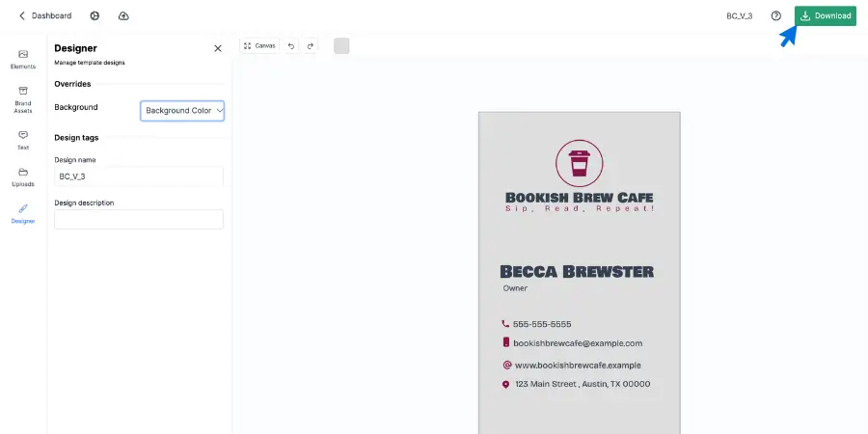Open the Text panel in the sidebar
Image resolution: width=868 pixels, height=434 pixels.
point(23,141)
